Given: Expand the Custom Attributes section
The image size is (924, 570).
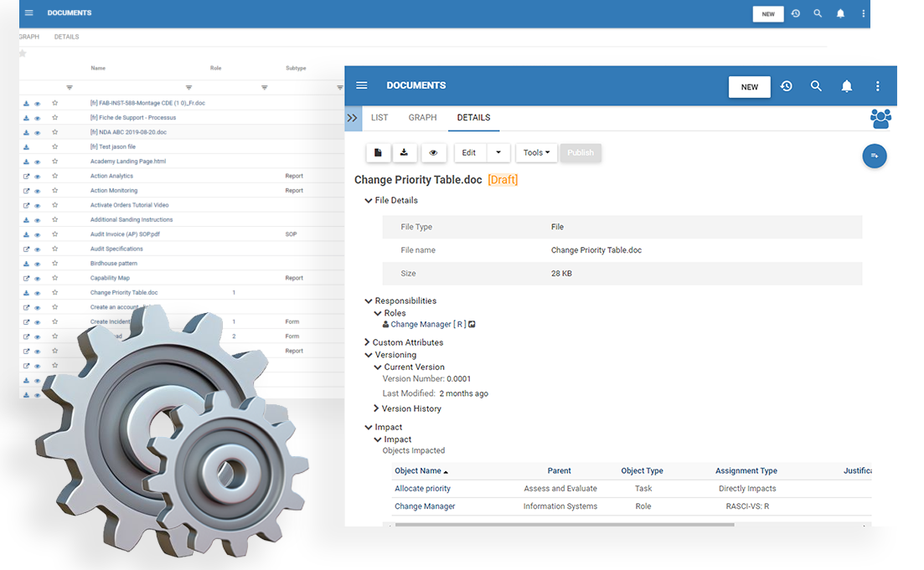Looking at the screenshot, I should click(x=368, y=342).
